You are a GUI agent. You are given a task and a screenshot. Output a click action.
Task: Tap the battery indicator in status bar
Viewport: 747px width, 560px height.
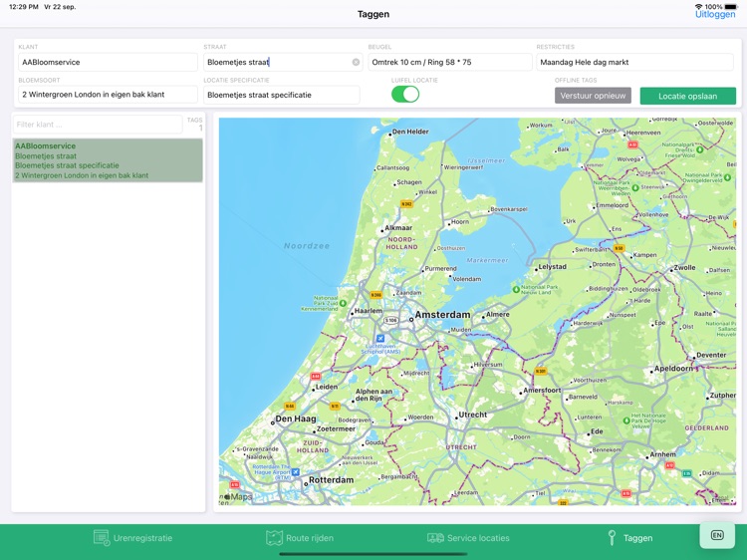click(x=731, y=7)
